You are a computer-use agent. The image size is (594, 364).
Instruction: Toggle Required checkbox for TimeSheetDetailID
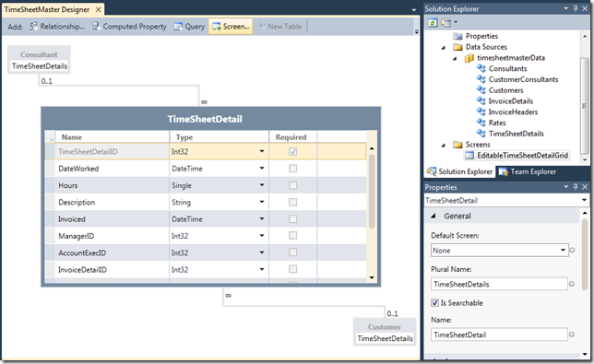point(292,151)
